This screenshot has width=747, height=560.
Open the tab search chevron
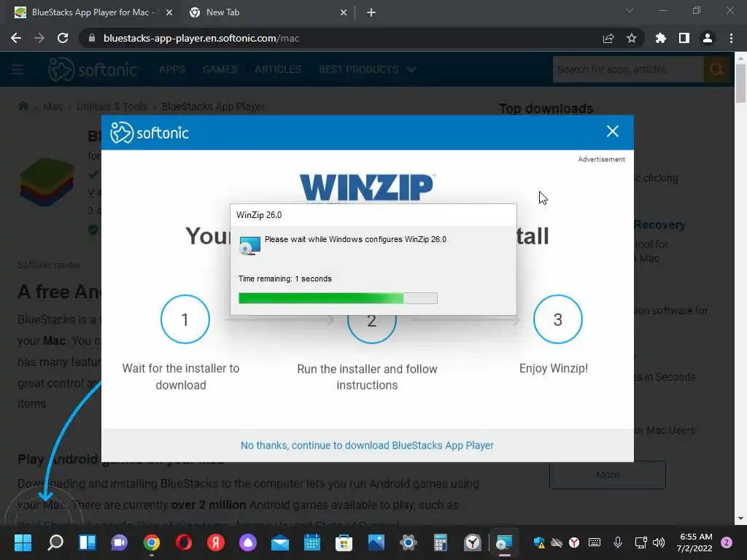point(630,10)
